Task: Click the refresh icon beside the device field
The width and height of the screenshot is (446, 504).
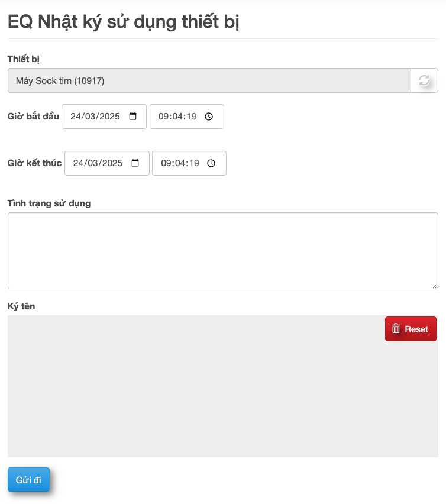Action: click(424, 81)
